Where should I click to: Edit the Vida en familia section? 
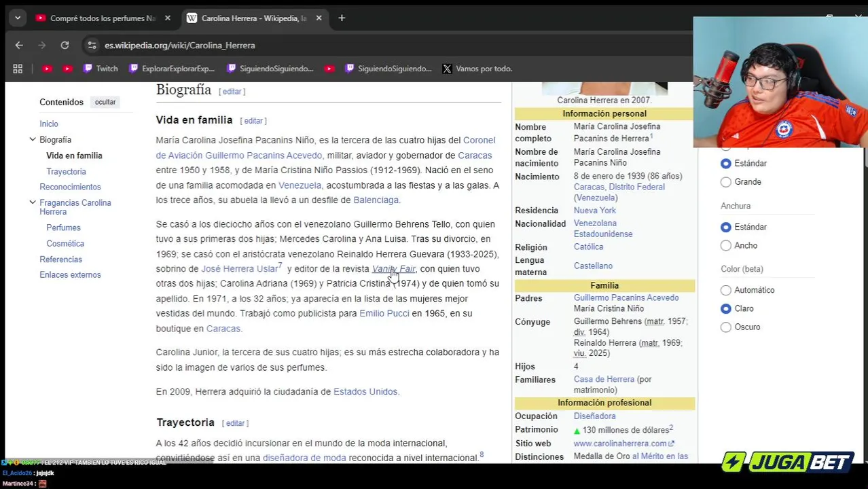[253, 121]
